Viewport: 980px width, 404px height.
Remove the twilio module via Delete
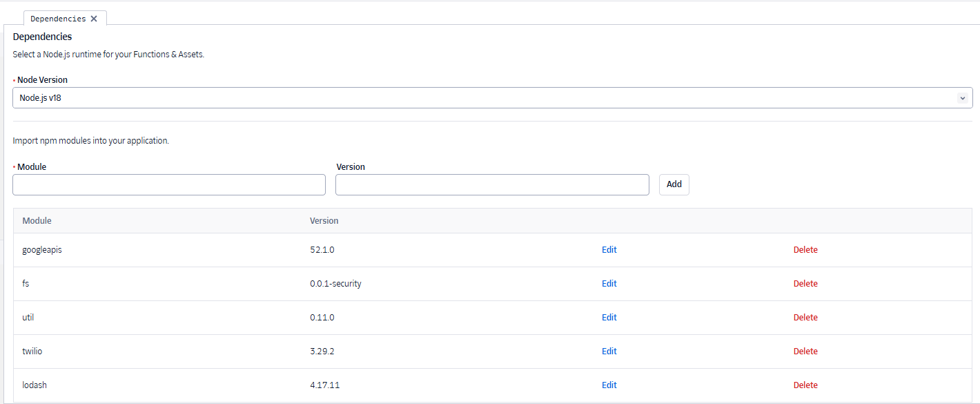[x=805, y=352]
